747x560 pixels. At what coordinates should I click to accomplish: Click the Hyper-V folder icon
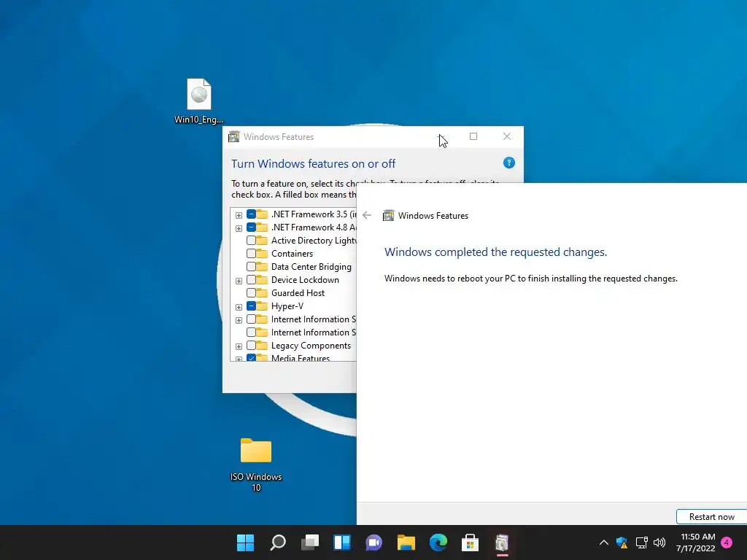pyautogui.click(x=262, y=306)
